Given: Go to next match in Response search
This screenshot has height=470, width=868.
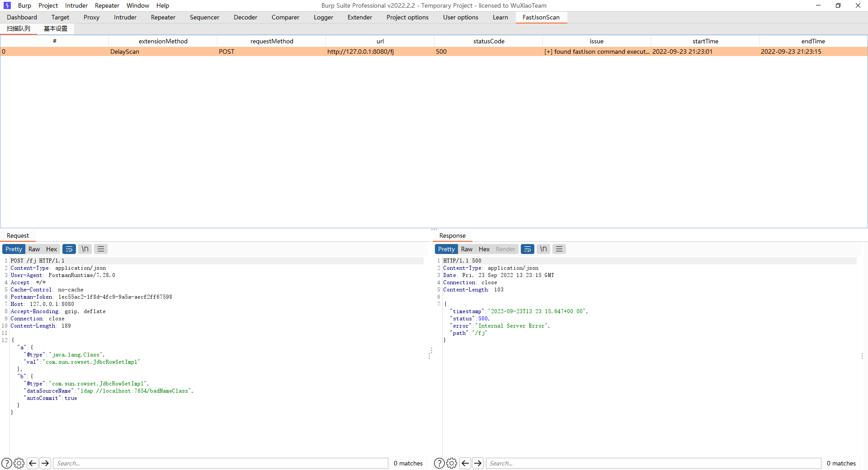Looking at the screenshot, I should (x=478, y=463).
